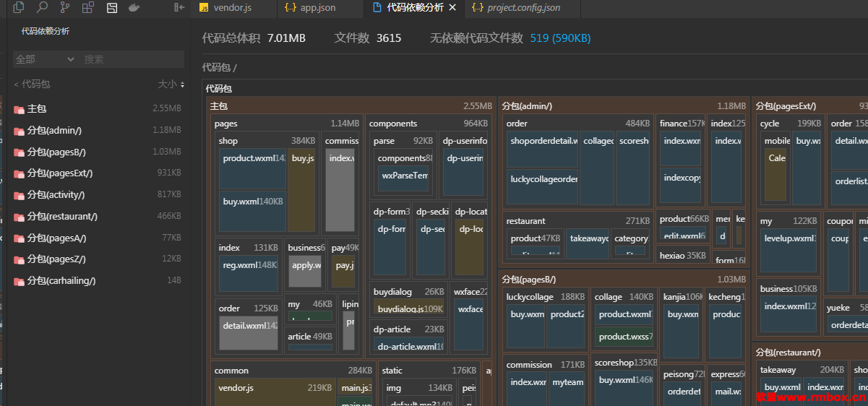Open the search magnifier icon
Image resolution: width=868 pixels, height=406 pixels.
pos(42,7)
